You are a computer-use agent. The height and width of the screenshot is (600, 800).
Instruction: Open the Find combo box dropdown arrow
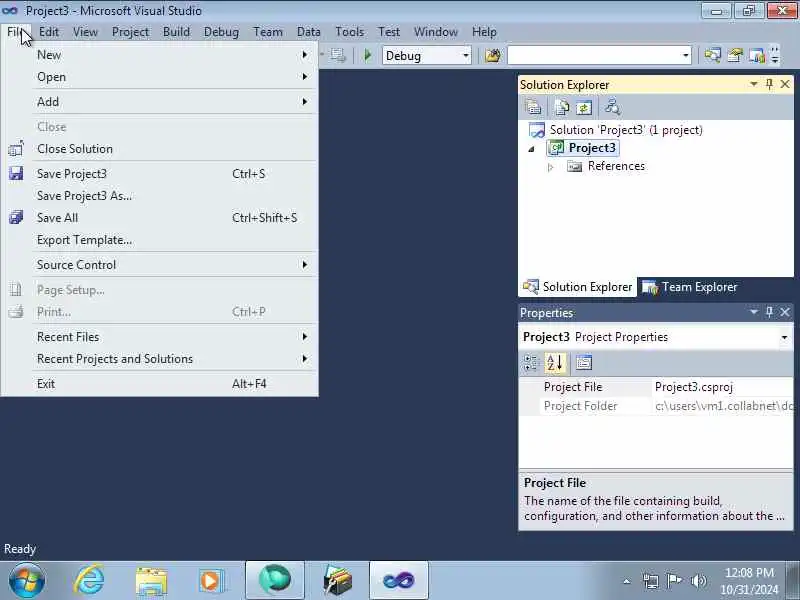(686, 55)
